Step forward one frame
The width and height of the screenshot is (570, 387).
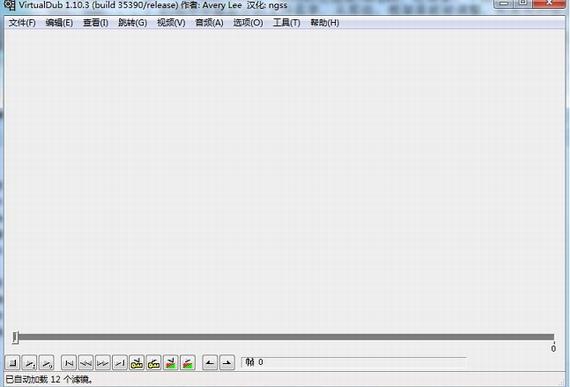click(x=103, y=363)
